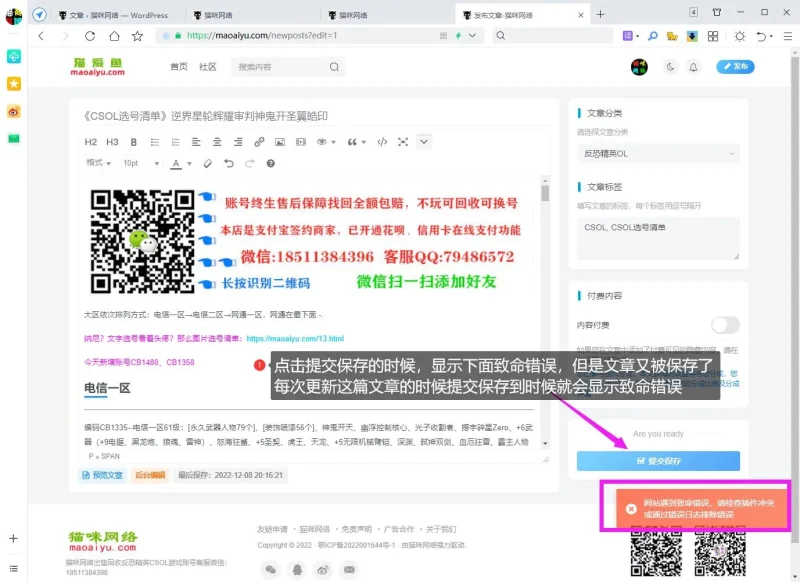800x582 pixels.
Task: Apply H3 heading format in editor
Action: (112, 142)
